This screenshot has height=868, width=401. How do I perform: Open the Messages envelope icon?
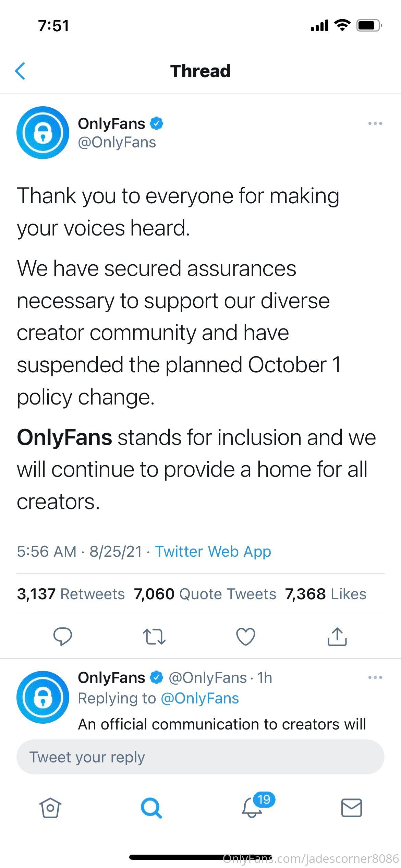coord(352,808)
